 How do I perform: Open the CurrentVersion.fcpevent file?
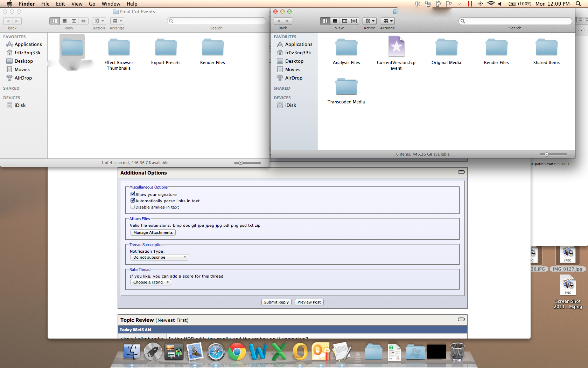tap(396, 47)
